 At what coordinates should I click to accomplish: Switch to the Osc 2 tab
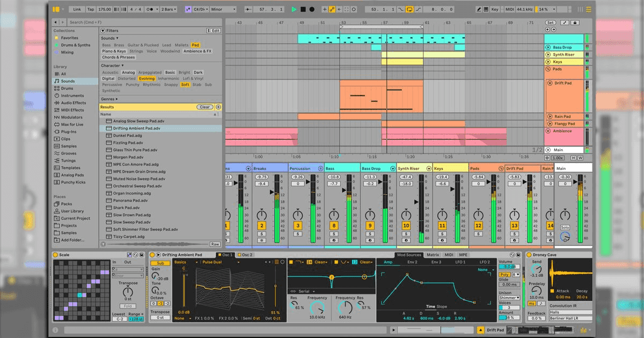pyautogui.click(x=245, y=255)
